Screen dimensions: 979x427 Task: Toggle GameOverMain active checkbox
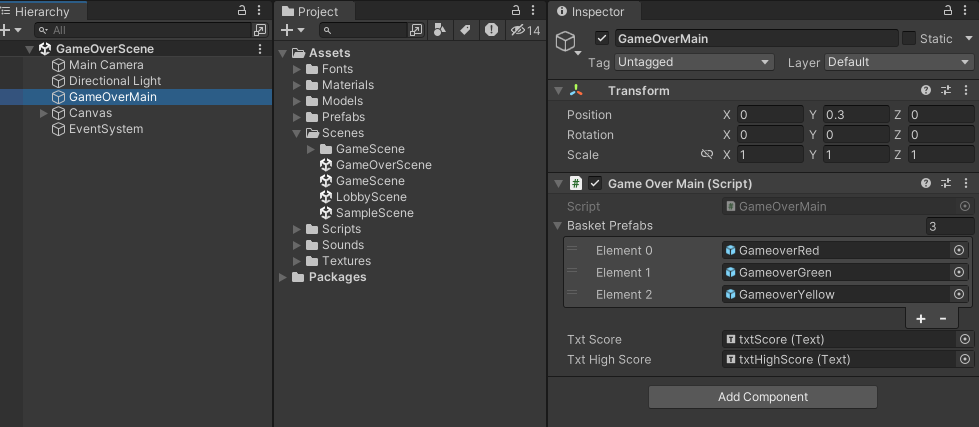pos(602,39)
